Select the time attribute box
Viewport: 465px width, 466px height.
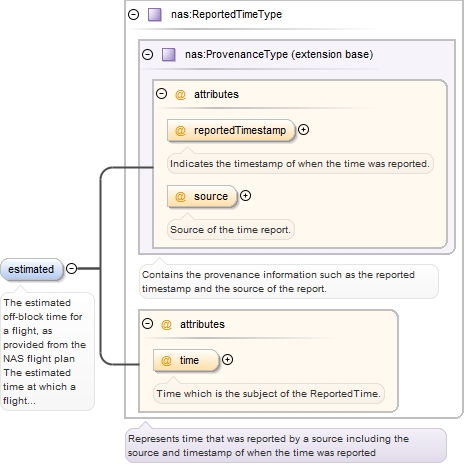[186, 360]
